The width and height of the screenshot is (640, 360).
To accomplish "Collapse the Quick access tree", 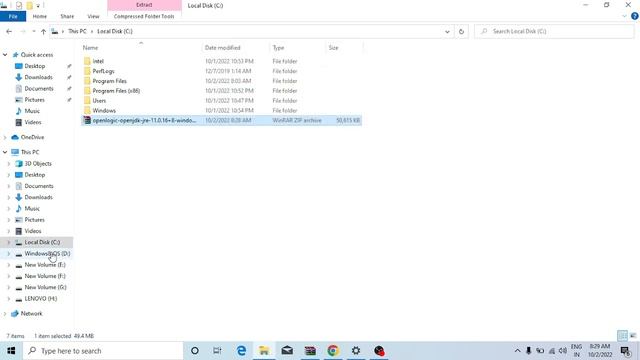I will [x=5, y=55].
